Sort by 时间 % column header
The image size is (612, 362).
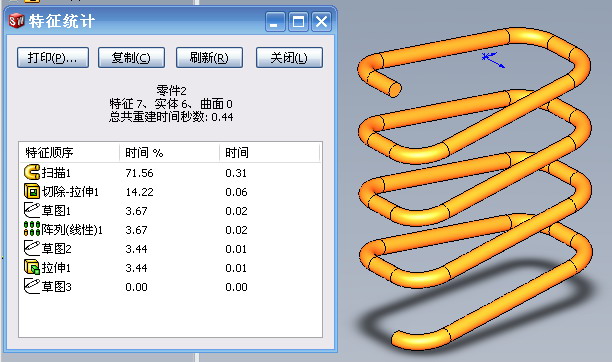pyautogui.click(x=169, y=152)
